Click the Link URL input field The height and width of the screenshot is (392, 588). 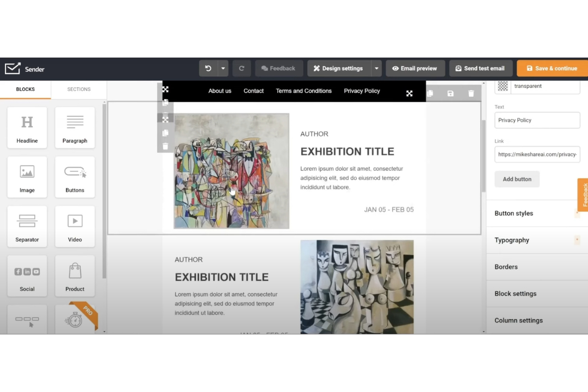pos(537,154)
